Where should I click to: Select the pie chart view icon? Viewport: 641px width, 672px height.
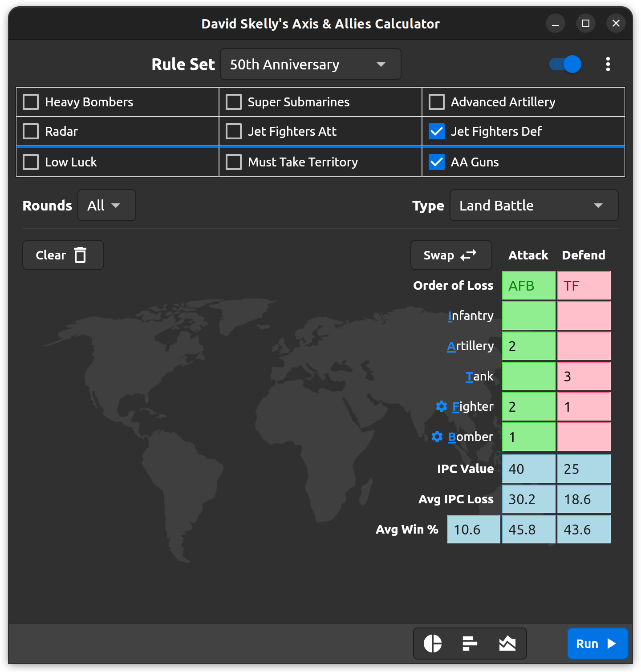point(433,644)
